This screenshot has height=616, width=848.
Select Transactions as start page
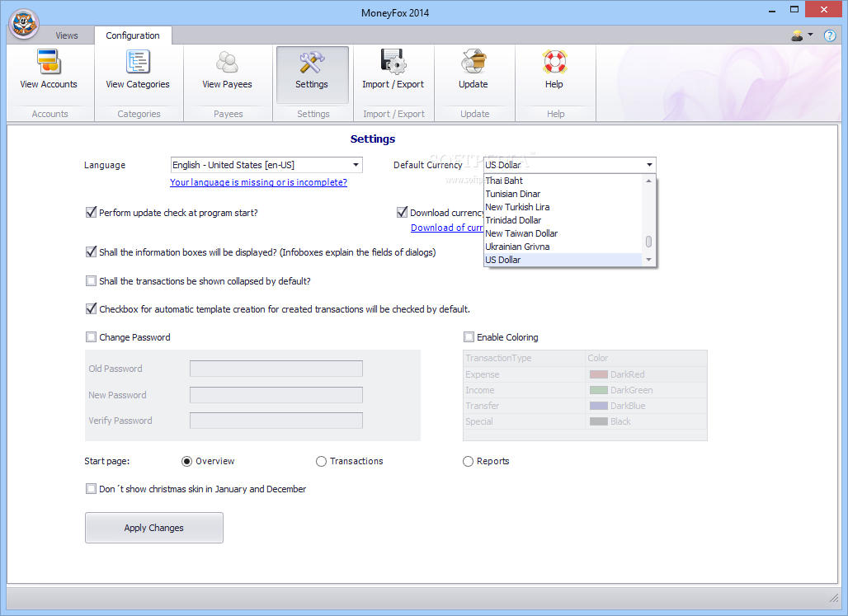click(321, 461)
